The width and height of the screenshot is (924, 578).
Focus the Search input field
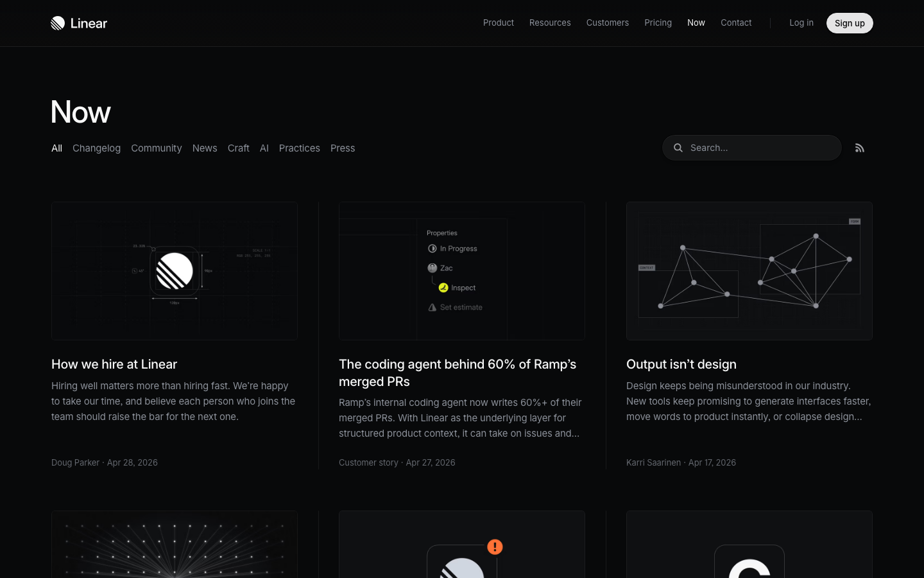[752, 148]
